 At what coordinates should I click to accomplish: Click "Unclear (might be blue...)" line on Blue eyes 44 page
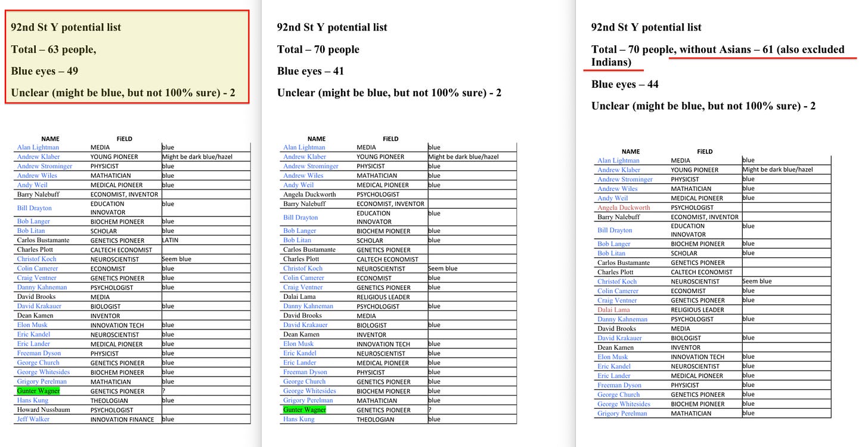point(703,106)
